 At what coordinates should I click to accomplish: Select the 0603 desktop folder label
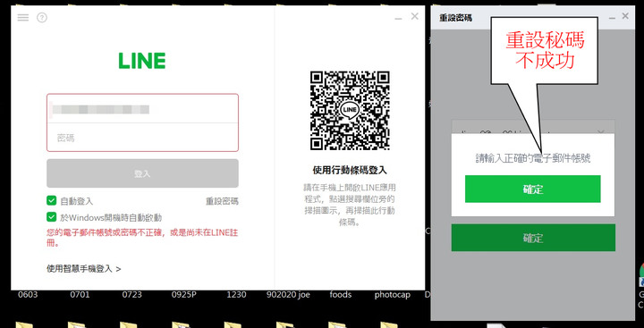(x=28, y=295)
